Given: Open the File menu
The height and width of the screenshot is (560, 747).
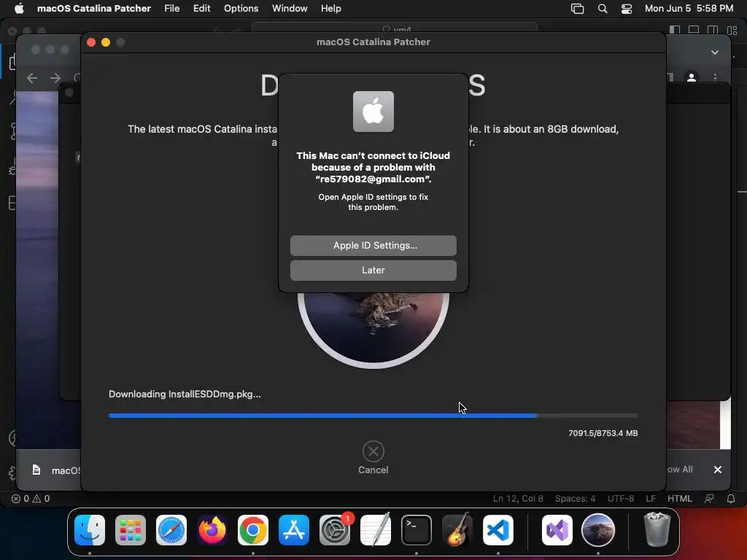Looking at the screenshot, I should click(171, 9).
